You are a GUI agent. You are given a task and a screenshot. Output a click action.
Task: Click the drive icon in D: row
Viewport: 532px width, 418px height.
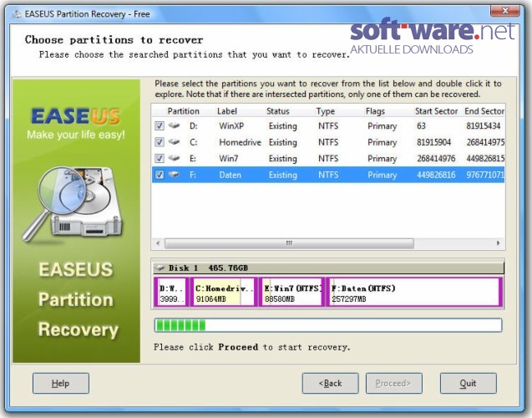pyautogui.click(x=174, y=125)
